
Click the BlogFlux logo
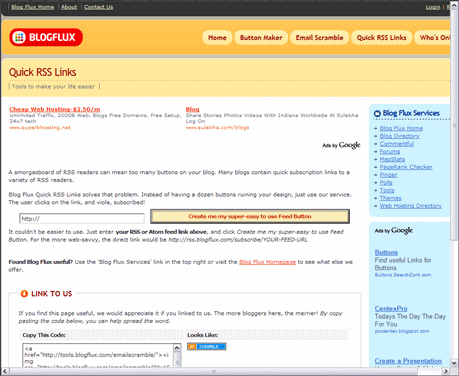(46, 37)
